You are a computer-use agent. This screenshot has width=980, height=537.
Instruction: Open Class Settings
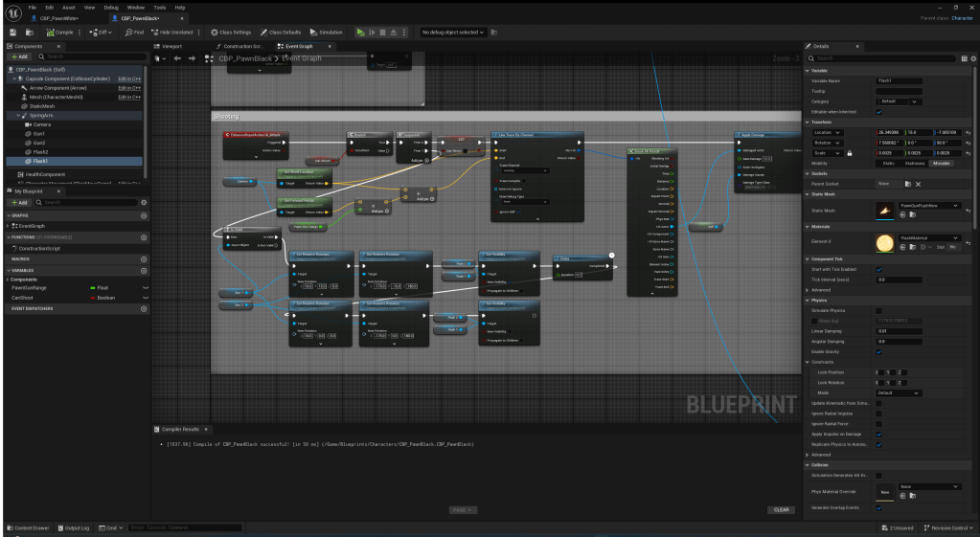[x=231, y=32]
